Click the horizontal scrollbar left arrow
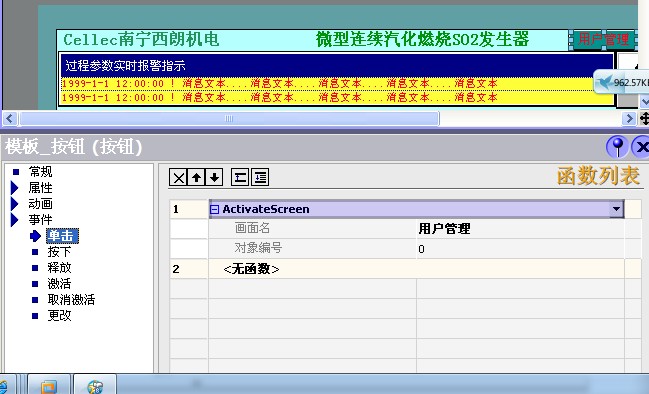Screen dimensions: 649x394 [10, 119]
